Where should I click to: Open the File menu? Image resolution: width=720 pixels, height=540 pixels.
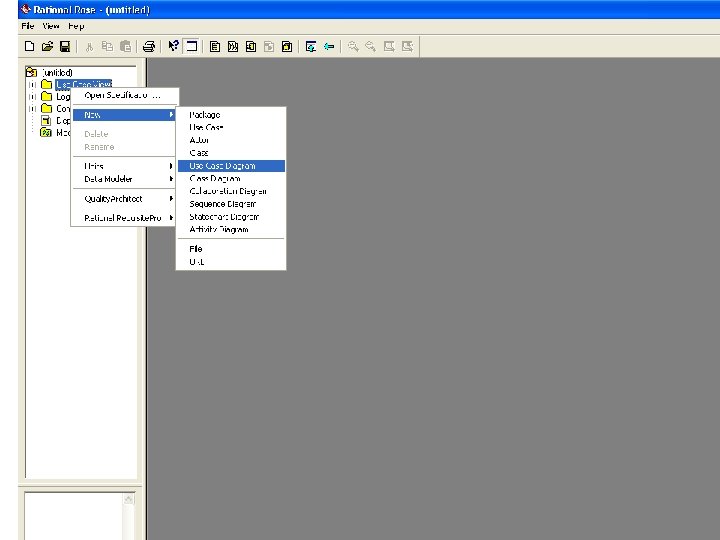coord(28,26)
